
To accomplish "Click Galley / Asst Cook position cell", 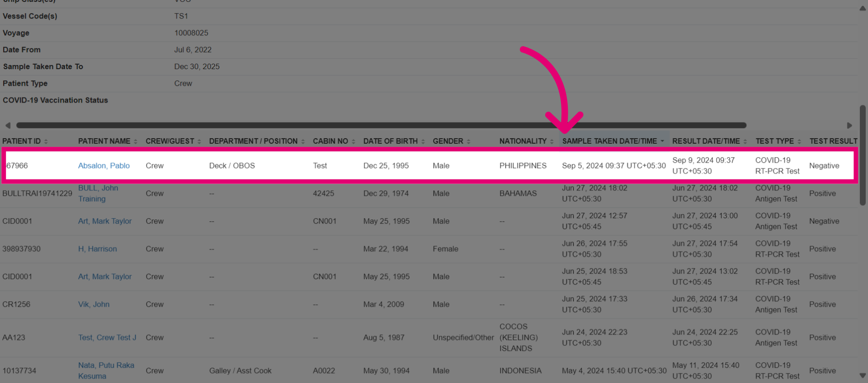I will click(240, 370).
